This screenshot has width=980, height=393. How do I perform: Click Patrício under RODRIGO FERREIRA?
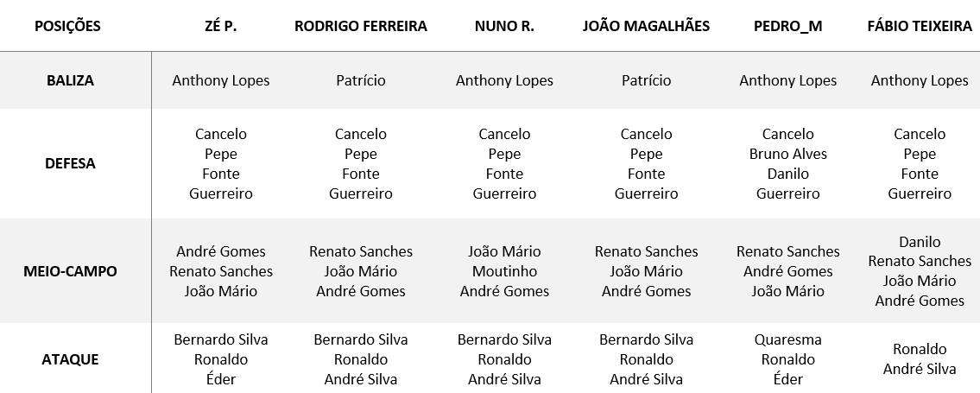pyautogui.click(x=361, y=80)
